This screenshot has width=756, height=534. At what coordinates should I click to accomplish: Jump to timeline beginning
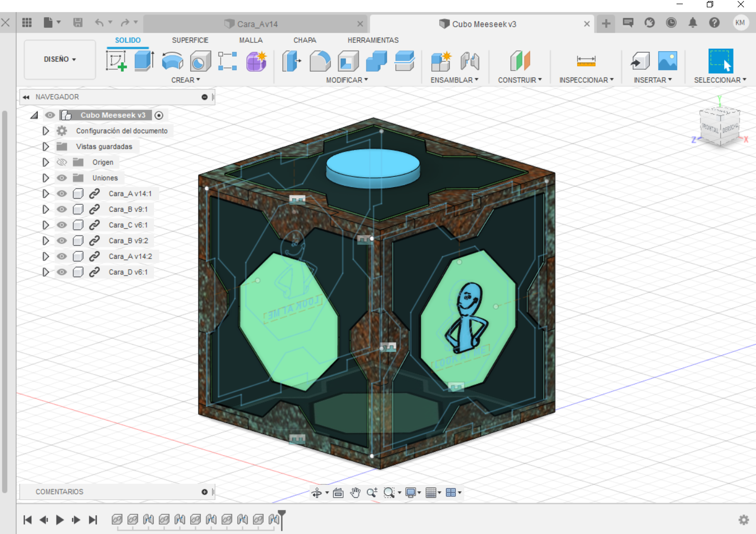pyautogui.click(x=28, y=520)
